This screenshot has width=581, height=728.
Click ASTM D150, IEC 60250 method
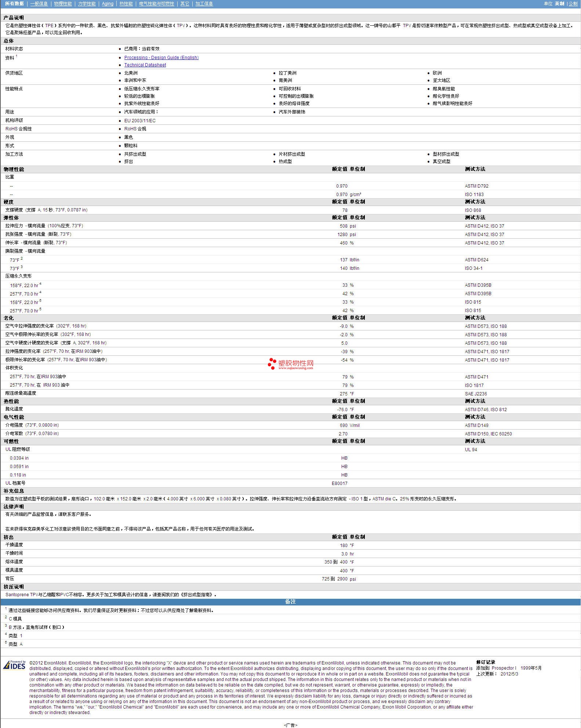(488, 434)
